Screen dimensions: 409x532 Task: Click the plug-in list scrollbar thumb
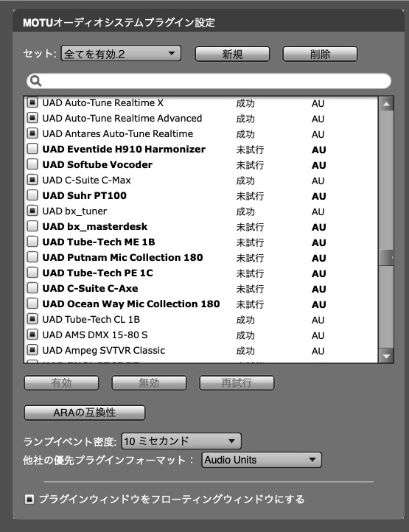click(x=386, y=257)
